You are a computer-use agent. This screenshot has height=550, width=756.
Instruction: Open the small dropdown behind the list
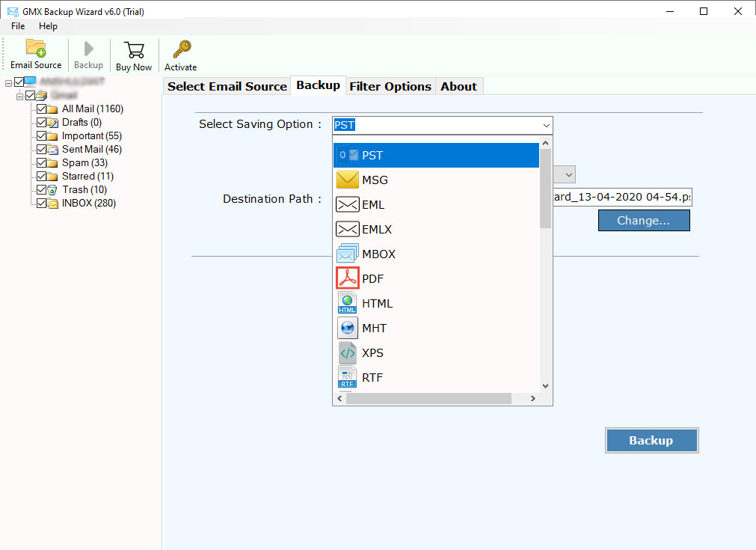568,174
